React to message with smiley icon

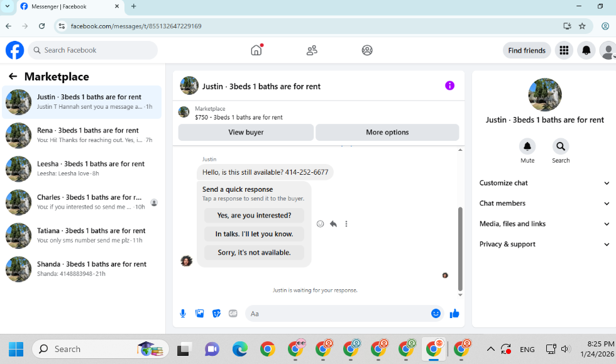pyautogui.click(x=320, y=224)
